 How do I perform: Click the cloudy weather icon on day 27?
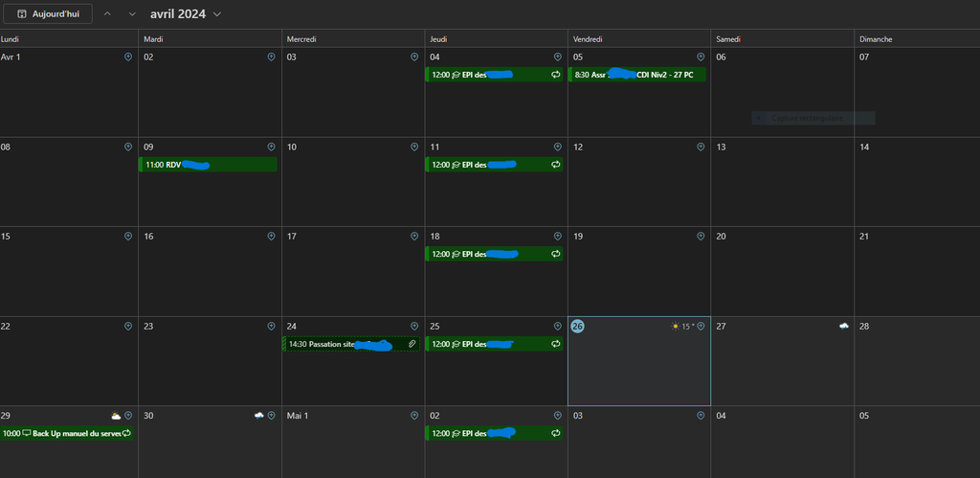coord(844,327)
